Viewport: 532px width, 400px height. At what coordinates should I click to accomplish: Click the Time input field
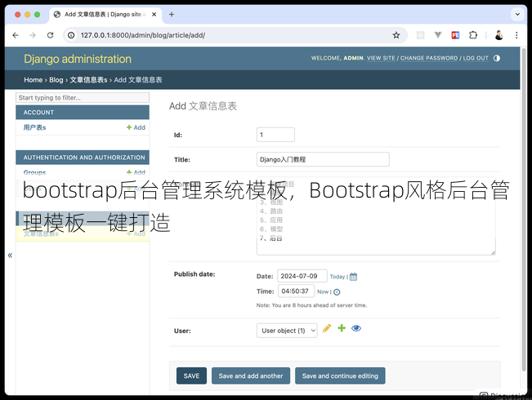[x=296, y=291]
